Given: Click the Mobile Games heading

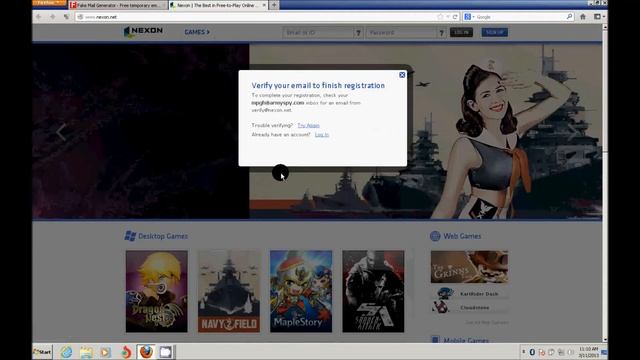Looking at the screenshot, I should point(466,340).
